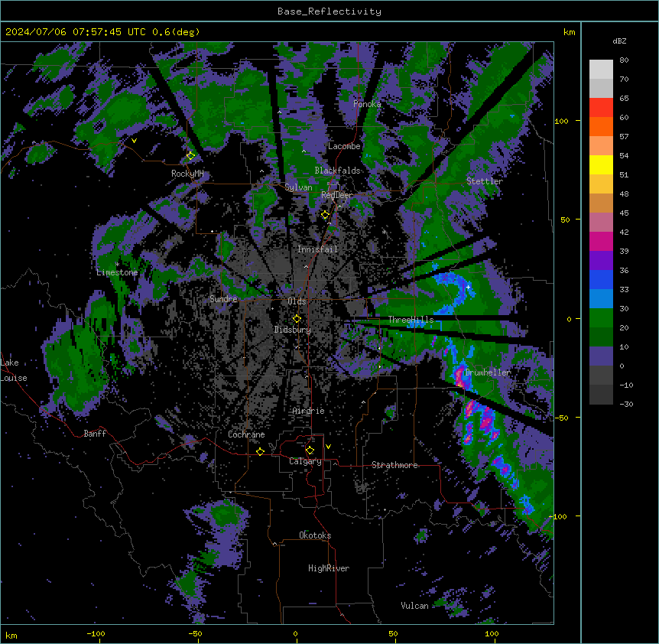Select the purple 36-39 dBZ legend swatch
Viewport: 659px width, 644px height.
click(x=601, y=261)
